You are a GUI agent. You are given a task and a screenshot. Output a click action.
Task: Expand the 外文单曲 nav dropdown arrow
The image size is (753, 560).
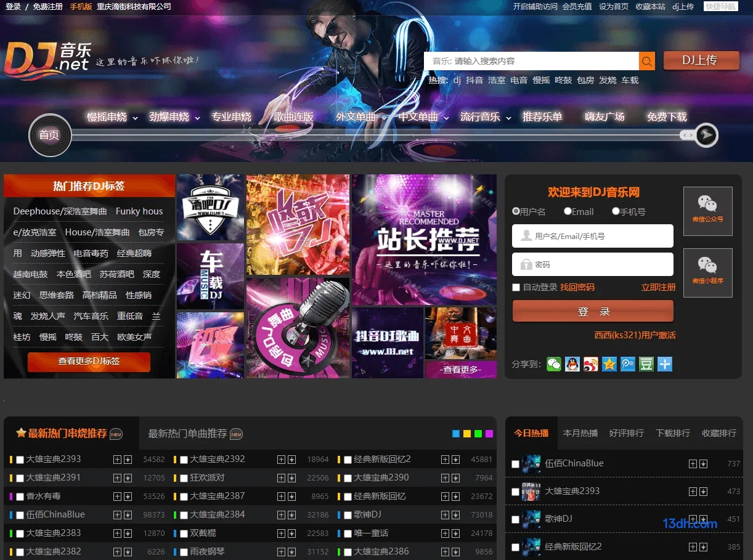383,118
